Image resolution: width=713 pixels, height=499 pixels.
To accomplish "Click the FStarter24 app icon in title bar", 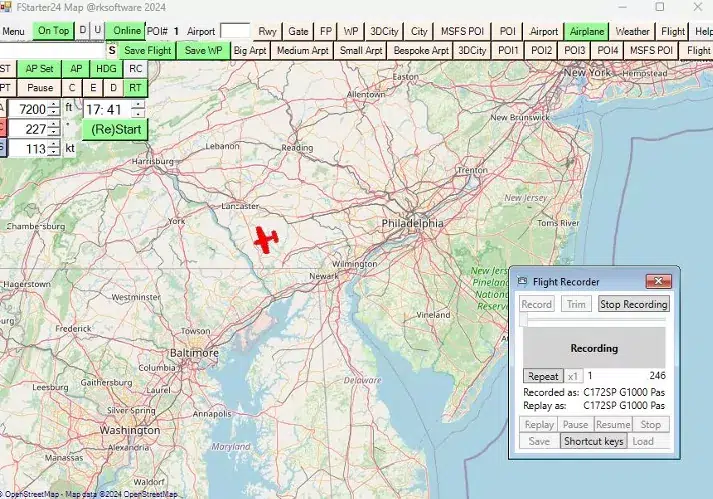I will pos(7,7).
